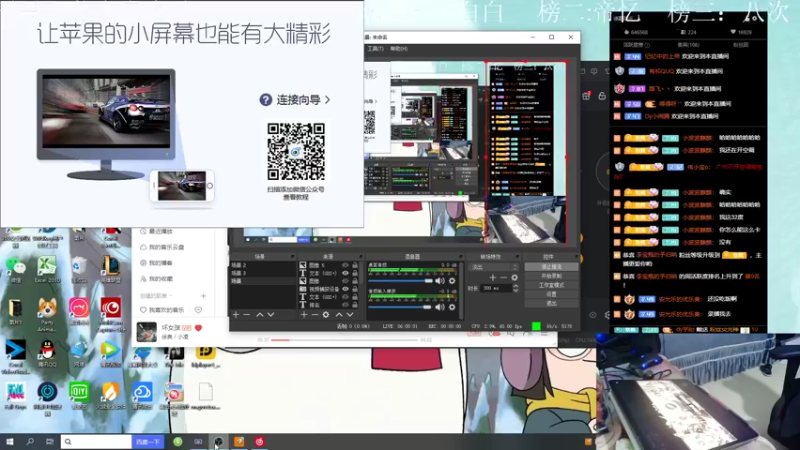Click the 混音器 dock header popout icon
The image size is (800, 450).
(460, 256)
